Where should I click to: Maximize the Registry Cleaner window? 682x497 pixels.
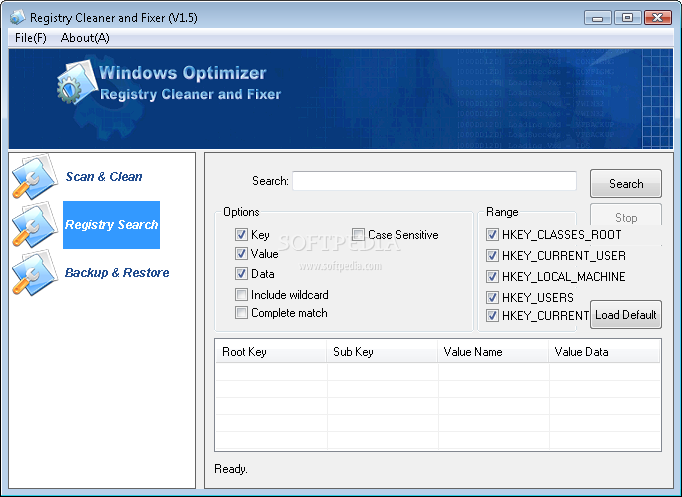coord(627,18)
